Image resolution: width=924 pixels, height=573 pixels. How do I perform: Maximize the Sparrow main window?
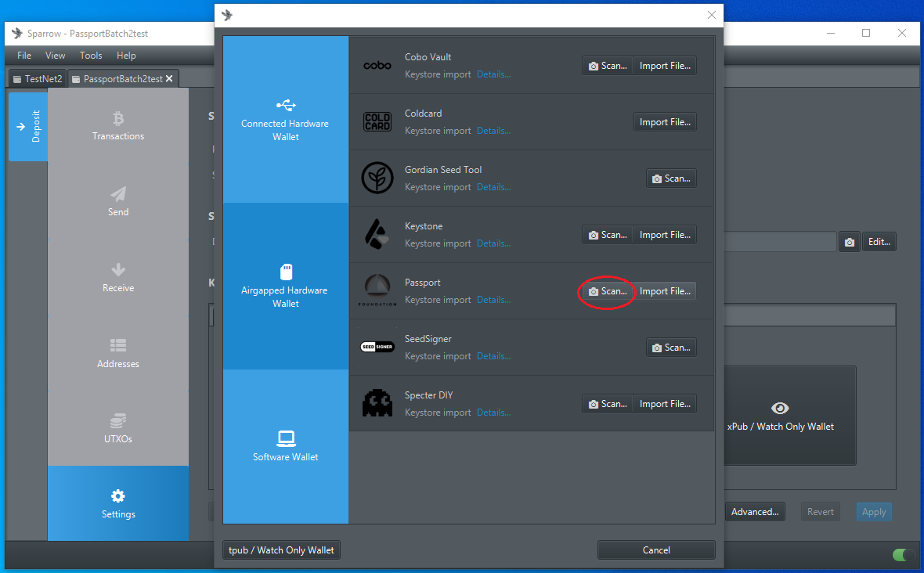click(866, 34)
